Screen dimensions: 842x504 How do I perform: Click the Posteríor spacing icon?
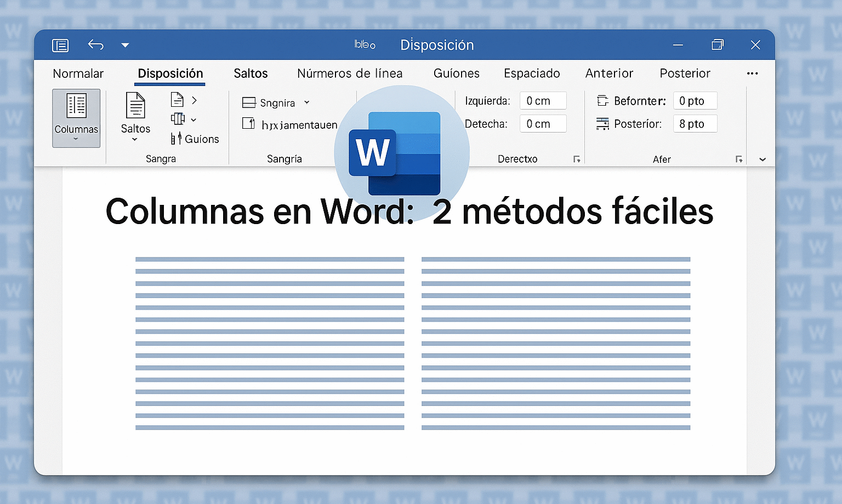(x=603, y=124)
